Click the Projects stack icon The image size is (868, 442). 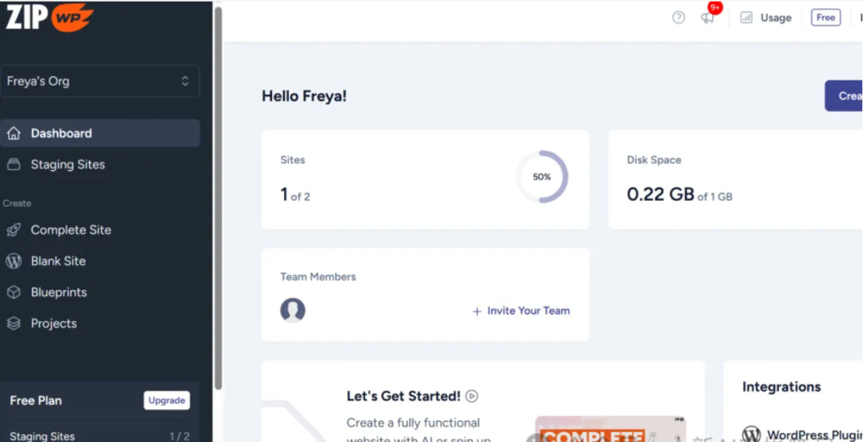14,323
